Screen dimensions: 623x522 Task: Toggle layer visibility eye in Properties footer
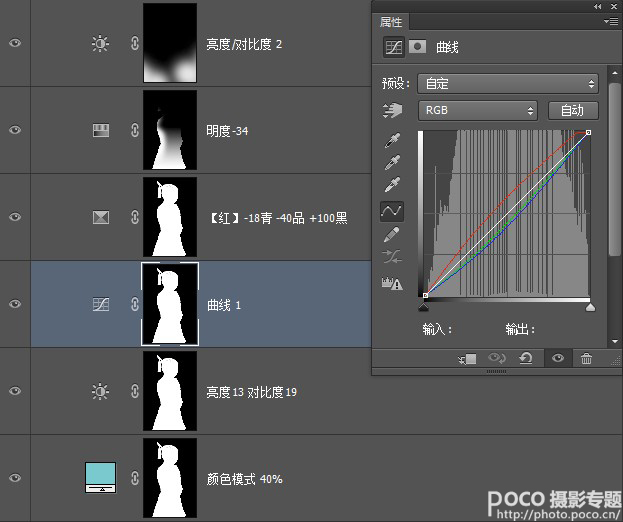(557, 358)
